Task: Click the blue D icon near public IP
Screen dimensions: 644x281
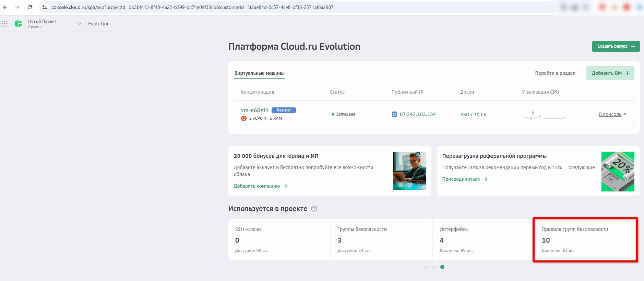Action: [x=394, y=114]
